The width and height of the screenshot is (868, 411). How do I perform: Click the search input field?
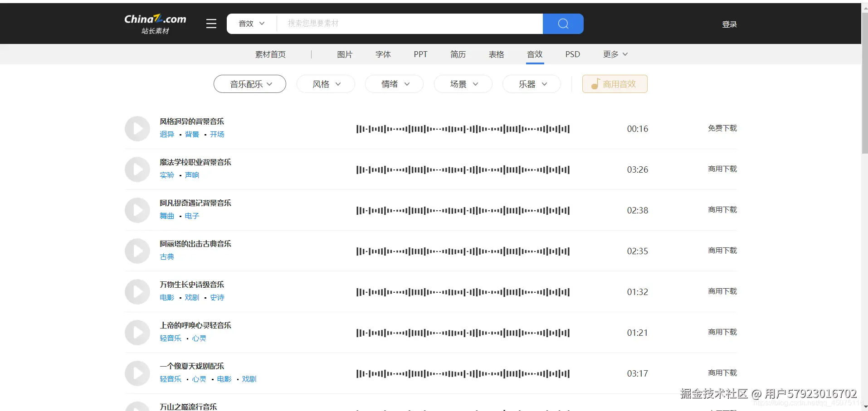(x=408, y=24)
